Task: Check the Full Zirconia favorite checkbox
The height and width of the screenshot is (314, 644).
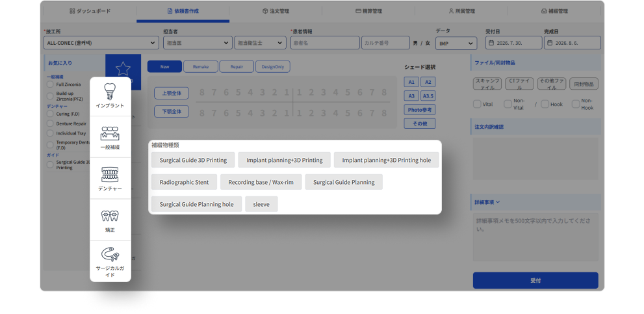Action: [50, 85]
